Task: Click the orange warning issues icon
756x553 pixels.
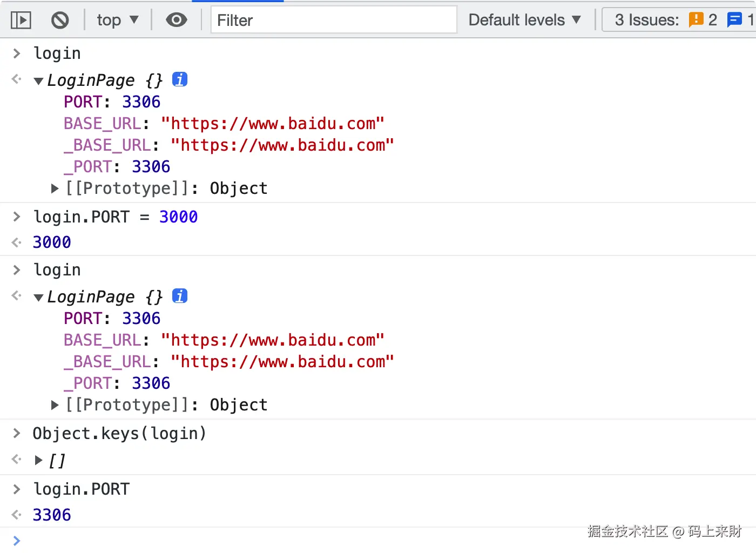Action: (696, 20)
